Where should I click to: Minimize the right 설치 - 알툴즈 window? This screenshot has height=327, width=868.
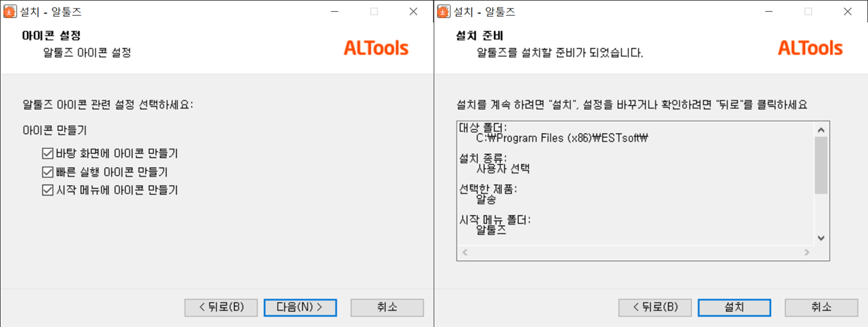point(768,12)
